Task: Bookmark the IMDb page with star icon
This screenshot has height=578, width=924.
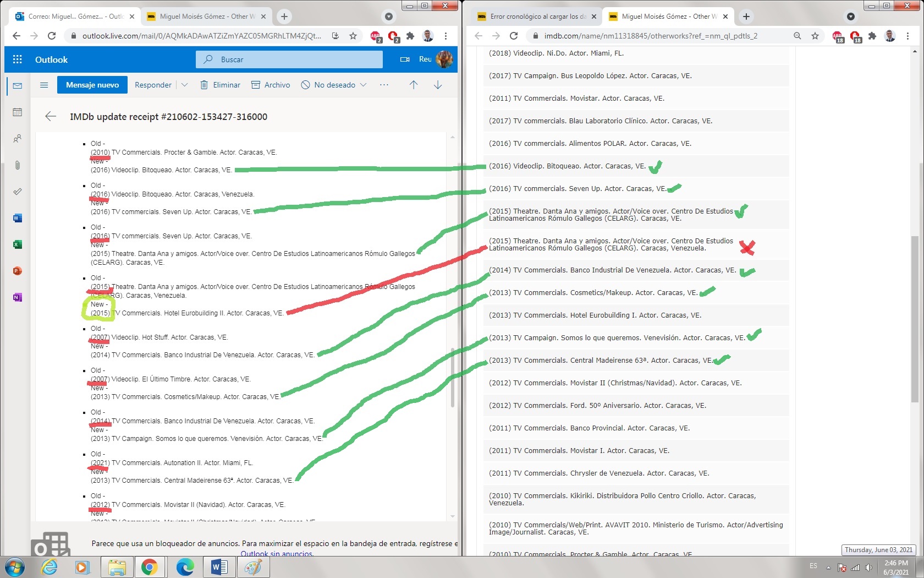Action: (815, 36)
